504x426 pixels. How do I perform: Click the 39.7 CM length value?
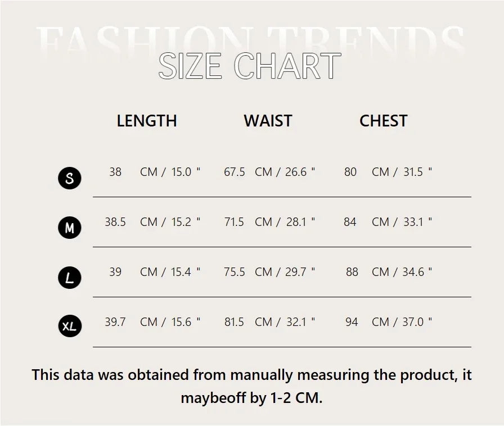click(x=115, y=322)
